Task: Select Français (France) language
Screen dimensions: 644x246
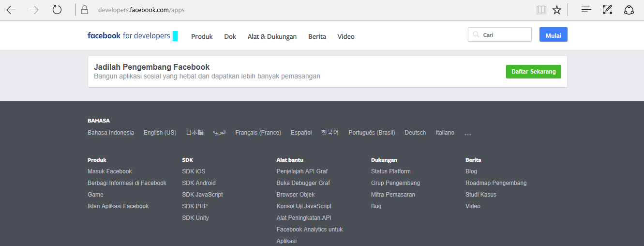Action: (258, 133)
